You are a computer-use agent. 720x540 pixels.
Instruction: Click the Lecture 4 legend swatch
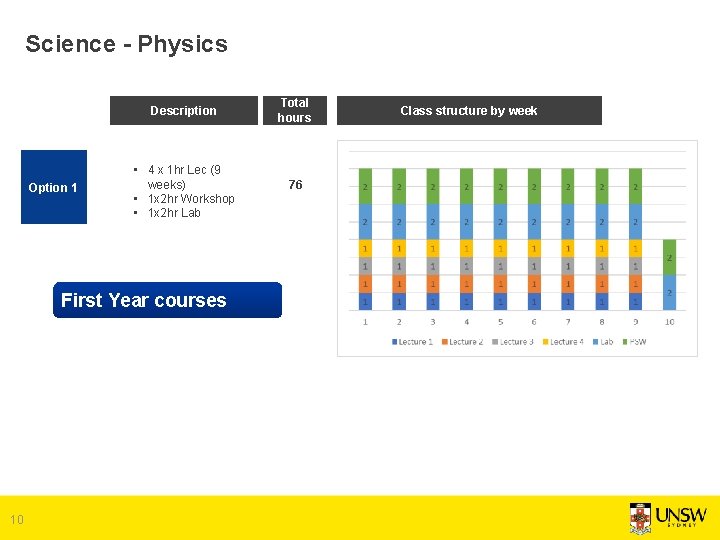coord(546,342)
